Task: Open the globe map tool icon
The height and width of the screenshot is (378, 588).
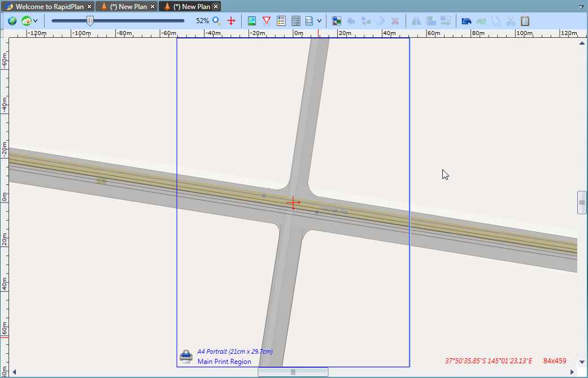Action: 12,21
